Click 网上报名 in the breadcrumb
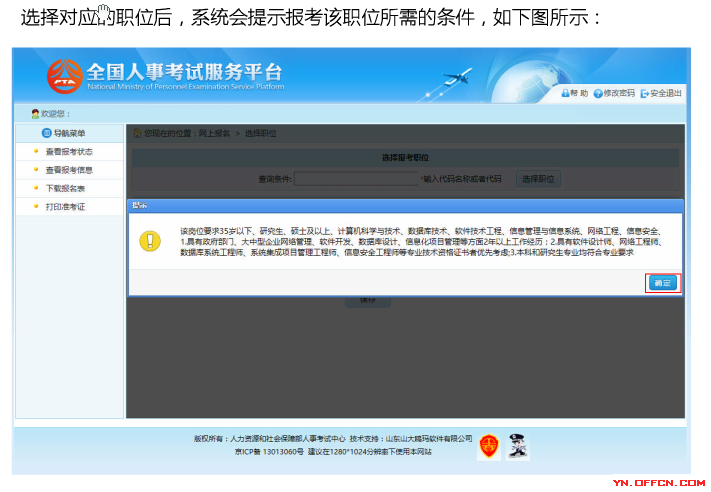The width and height of the screenshot is (711, 492). tap(214, 133)
